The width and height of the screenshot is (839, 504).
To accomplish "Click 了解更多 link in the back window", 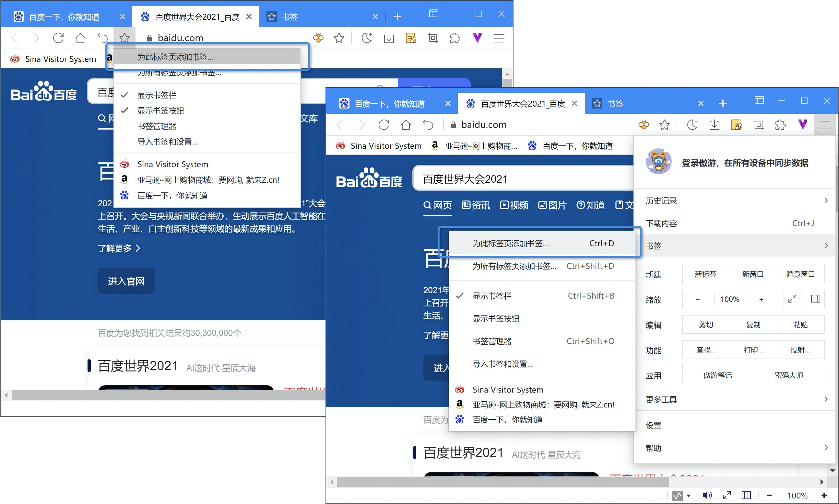I will coord(119,248).
